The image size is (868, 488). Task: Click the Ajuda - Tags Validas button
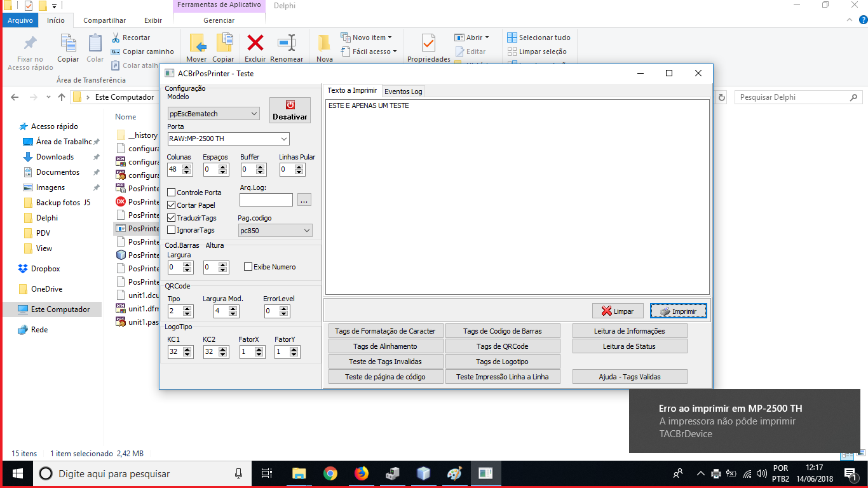coord(630,377)
